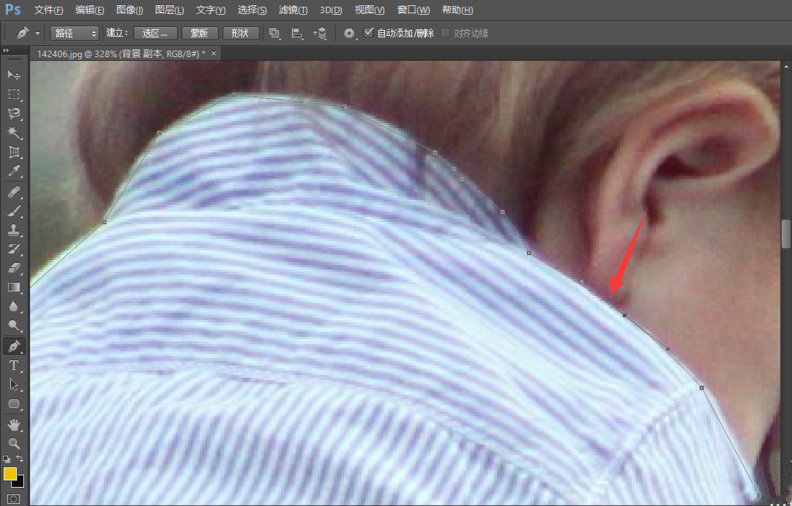
Task: Select the Dodge tool
Action: point(14,326)
